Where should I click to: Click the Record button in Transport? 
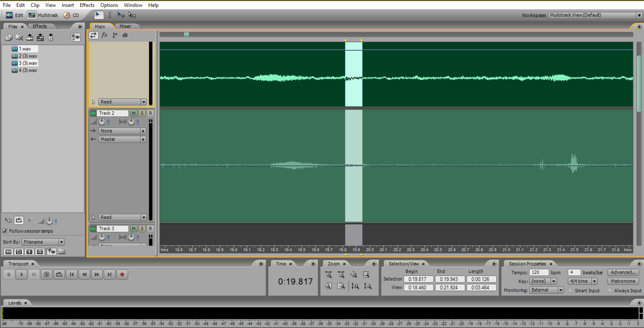(x=122, y=275)
